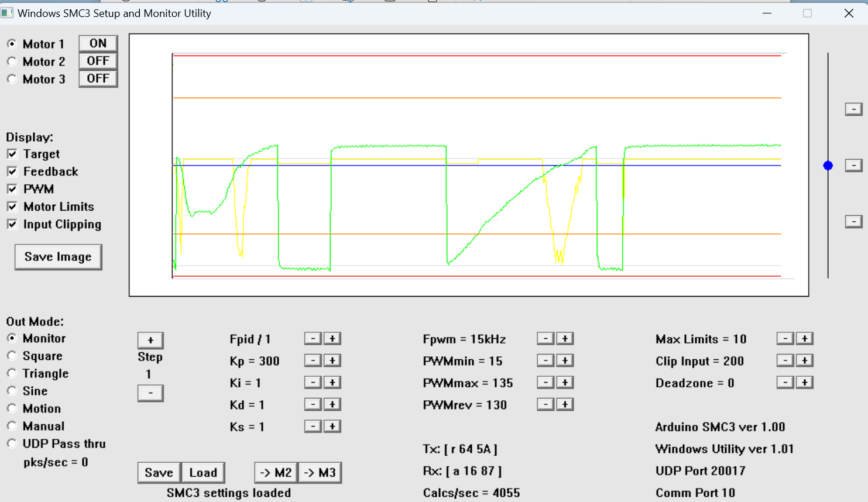The width and height of the screenshot is (868, 502).
Task: Select UDP Pass thru mode
Action: [x=12, y=443]
